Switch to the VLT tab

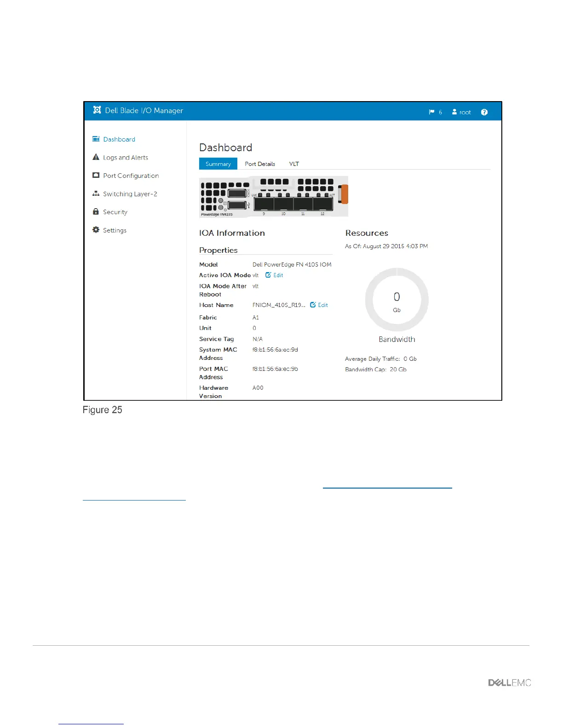pos(294,164)
